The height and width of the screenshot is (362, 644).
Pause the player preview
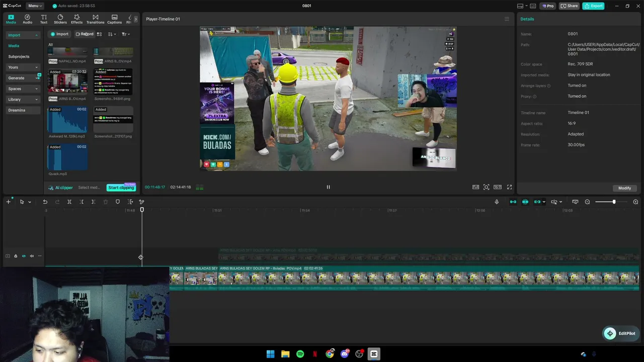tap(328, 187)
